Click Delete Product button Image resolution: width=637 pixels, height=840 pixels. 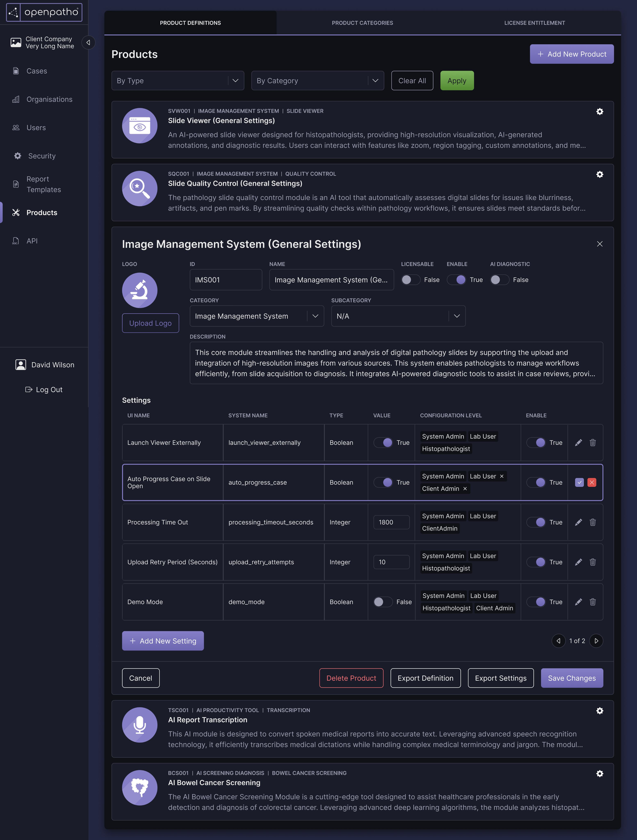coord(351,678)
